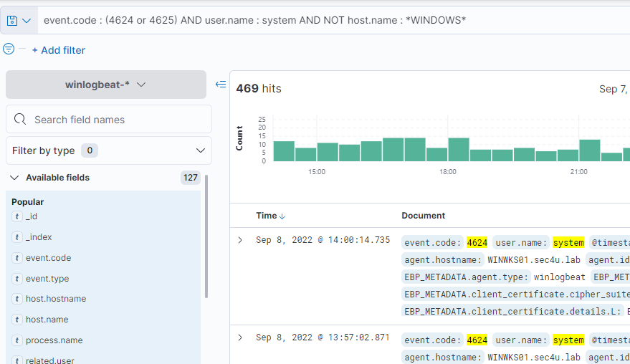The height and width of the screenshot is (364, 630).
Task: Click the filter options icon
Action: pyautogui.click(x=9, y=49)
